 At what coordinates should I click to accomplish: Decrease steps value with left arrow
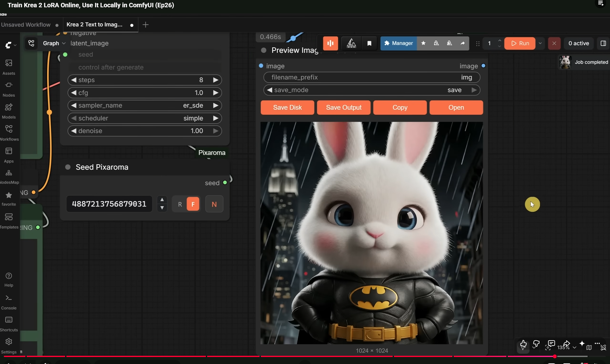click(x=74, y=80)
